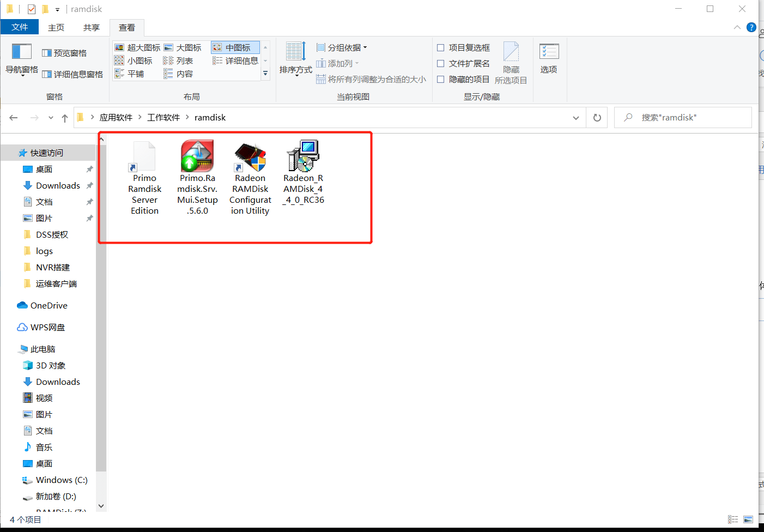Click the 隐藏所选项目 hide items icon
The image size is (764, 532).
point(511,60)
